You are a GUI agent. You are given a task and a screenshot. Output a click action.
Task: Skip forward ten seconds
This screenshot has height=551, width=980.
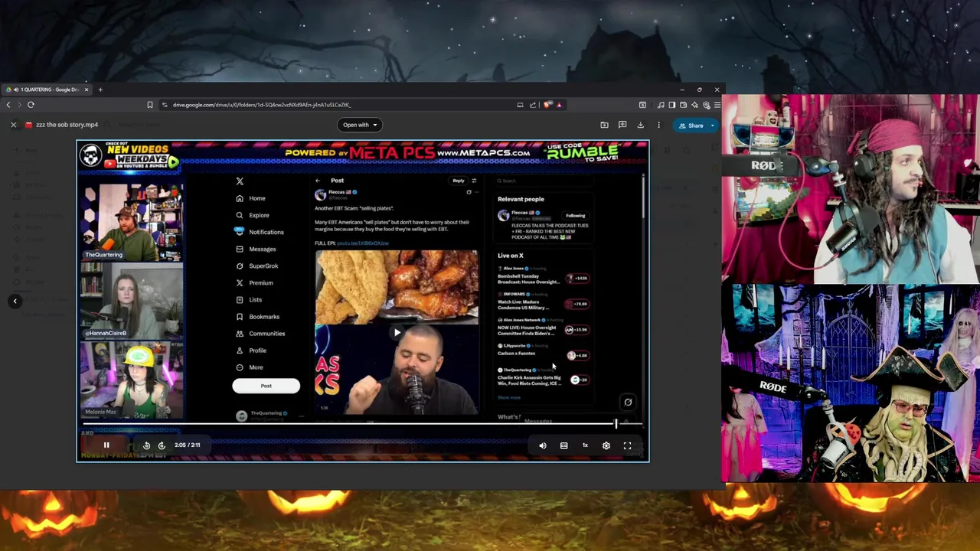162,445
